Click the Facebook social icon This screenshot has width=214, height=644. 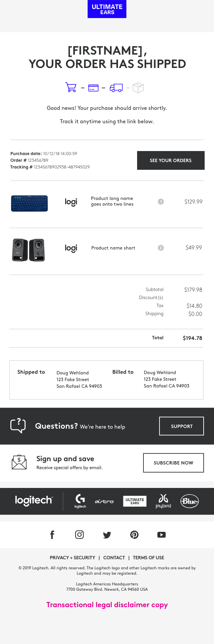pyautogui.click(x=52, y=535)
